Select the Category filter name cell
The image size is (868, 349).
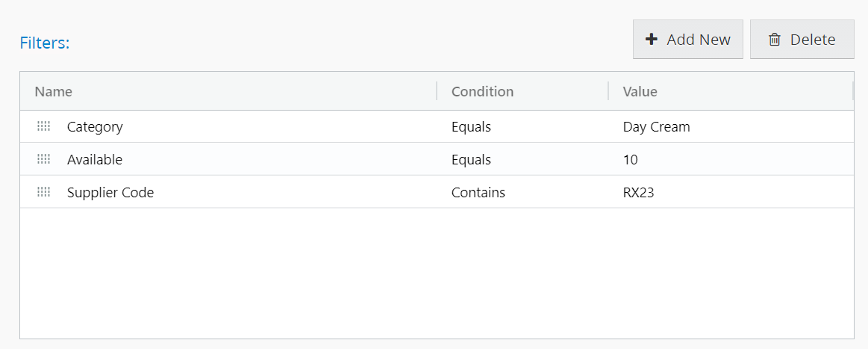95,127
